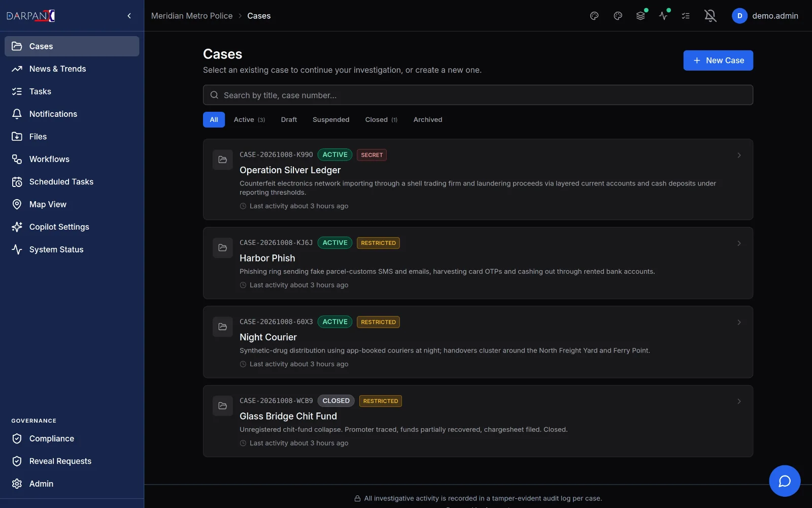Filter cases by the Active tab
Image resolution: width=812 pixels, height=508 pixels.
tap(249, 119)
